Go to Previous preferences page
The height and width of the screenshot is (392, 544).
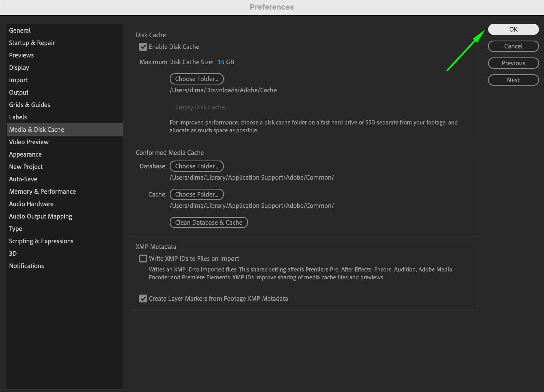(513, 63)
